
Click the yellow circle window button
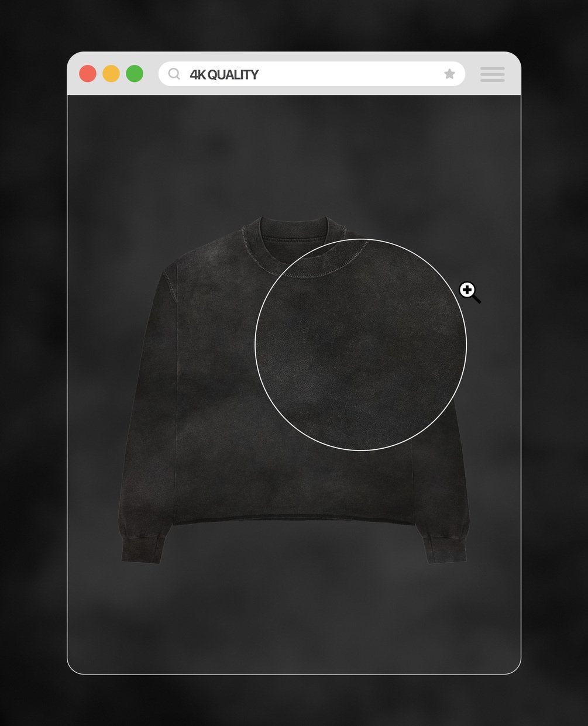point(111,74)
